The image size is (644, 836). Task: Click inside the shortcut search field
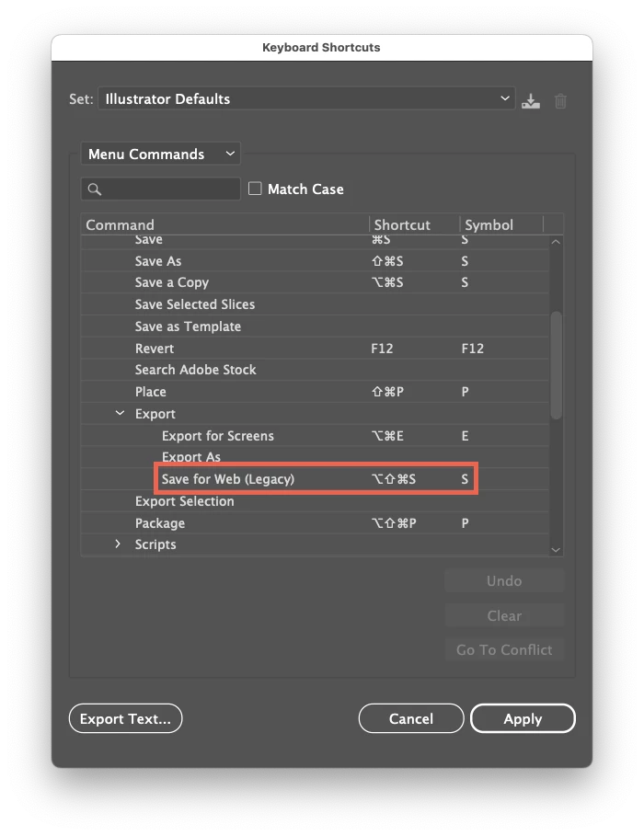[161, 189]
